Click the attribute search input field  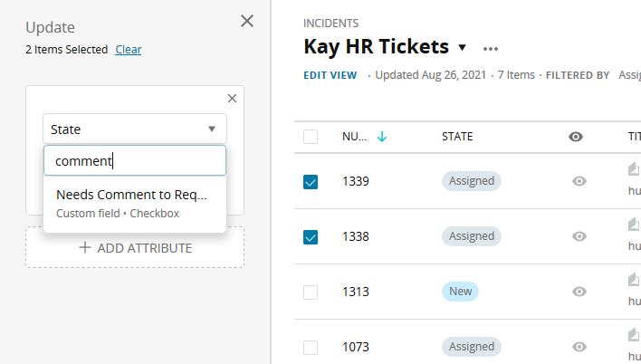(x=134, y=161)
